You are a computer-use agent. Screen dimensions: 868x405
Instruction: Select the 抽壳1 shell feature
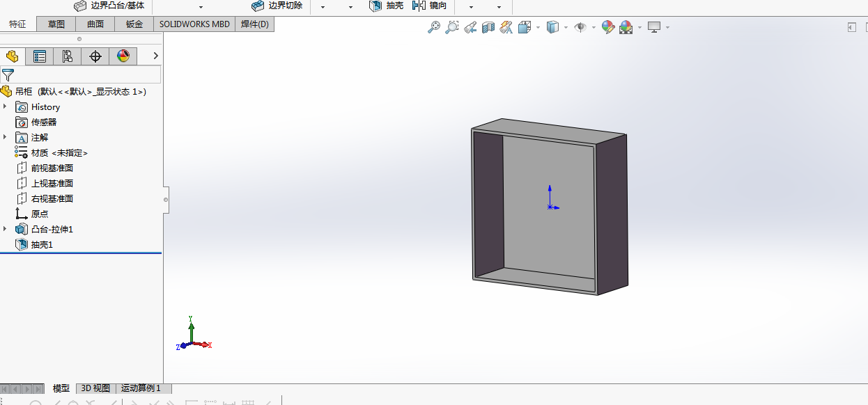pos(34,245)
